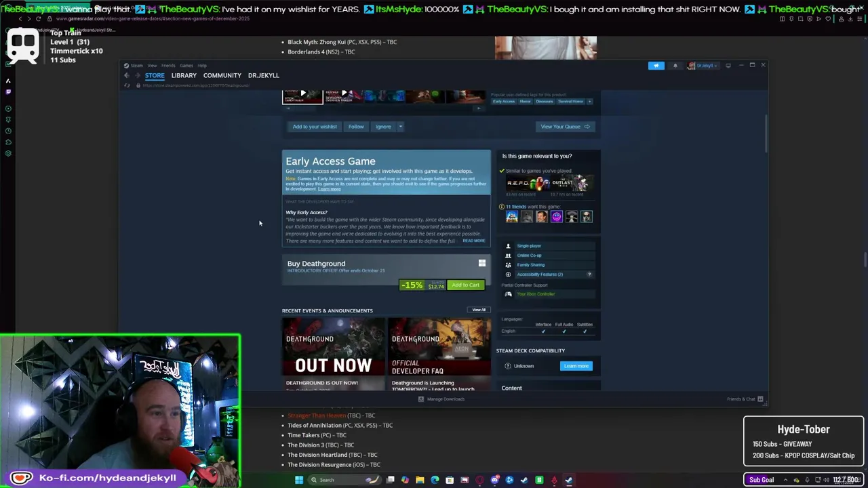This screenshot has width=868, height=488.
Task: Click the Ignore button
Action: [x=383, y=127]
